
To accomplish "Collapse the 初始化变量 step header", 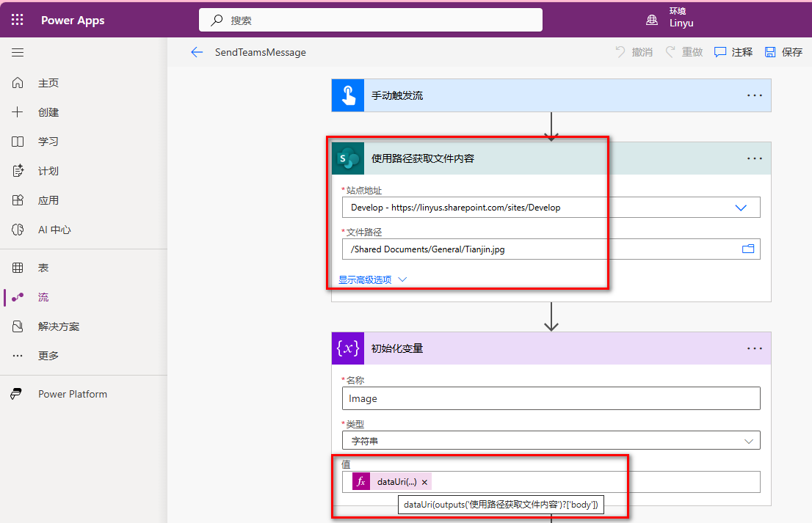I will (551, 348).
